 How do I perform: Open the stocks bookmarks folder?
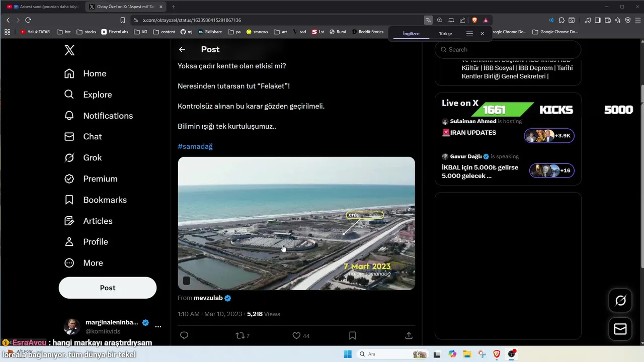[x=86, y=32]
